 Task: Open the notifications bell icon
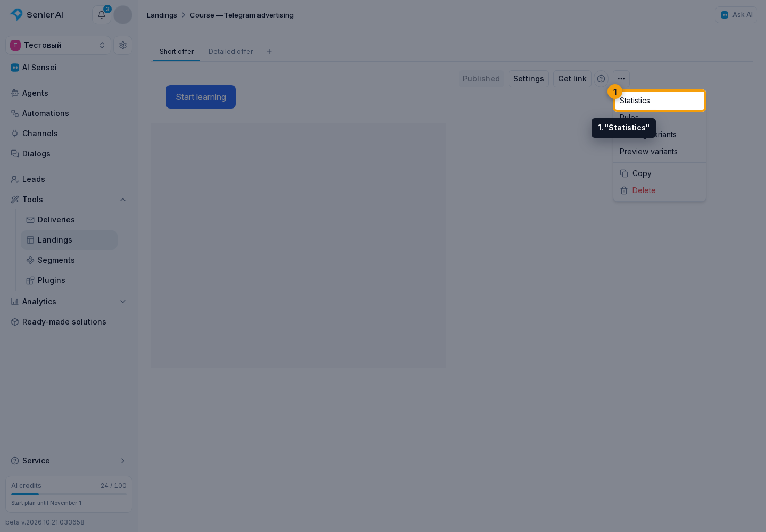[x=102, y=15]
